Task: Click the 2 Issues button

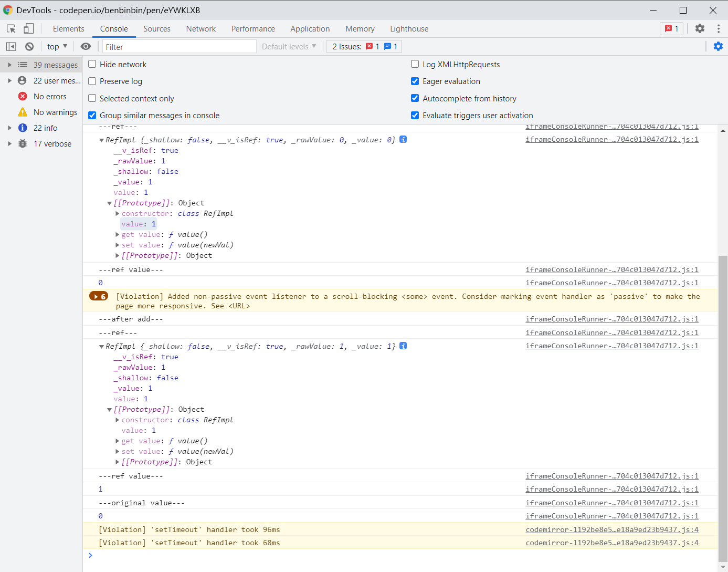Action: (364, 47)
